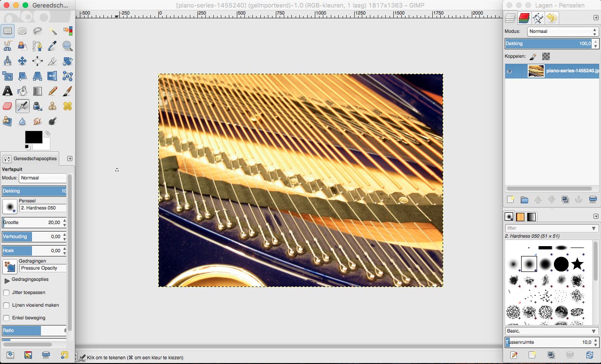The width and height of the screenshot is (601, 364).
Task: Select the Rotate tool
Action: pyautogui.click(x=68, y=61)
